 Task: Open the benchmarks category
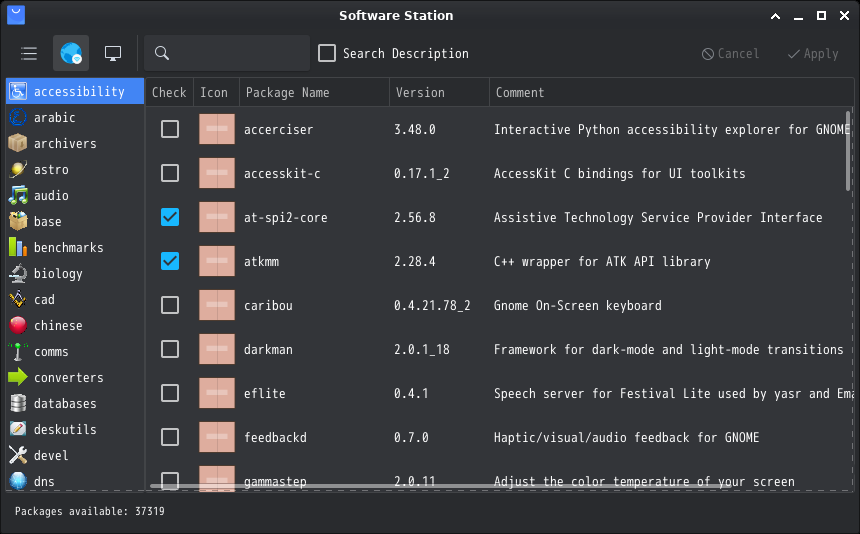[x=68, y=248]
